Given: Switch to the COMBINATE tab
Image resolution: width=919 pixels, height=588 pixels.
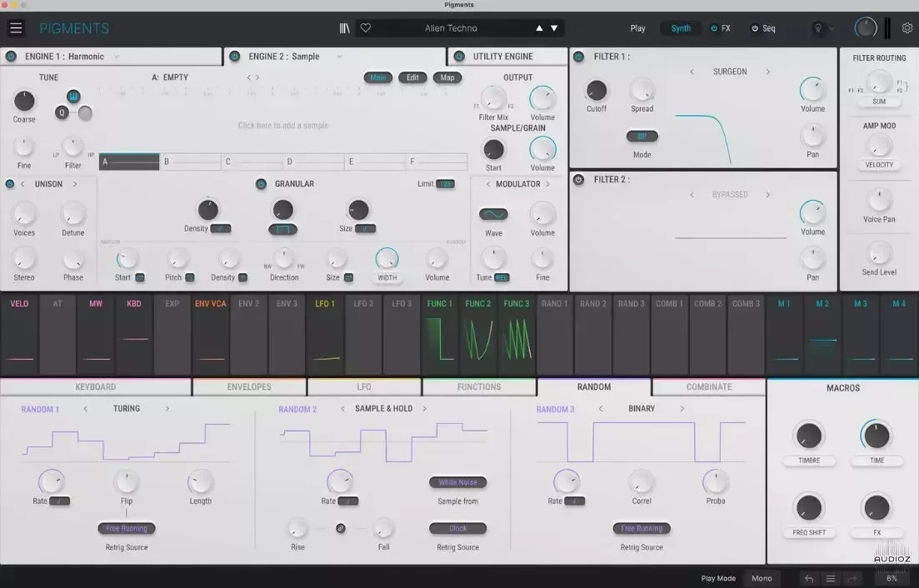Looking at the screenshot, I should coord(708,387).
